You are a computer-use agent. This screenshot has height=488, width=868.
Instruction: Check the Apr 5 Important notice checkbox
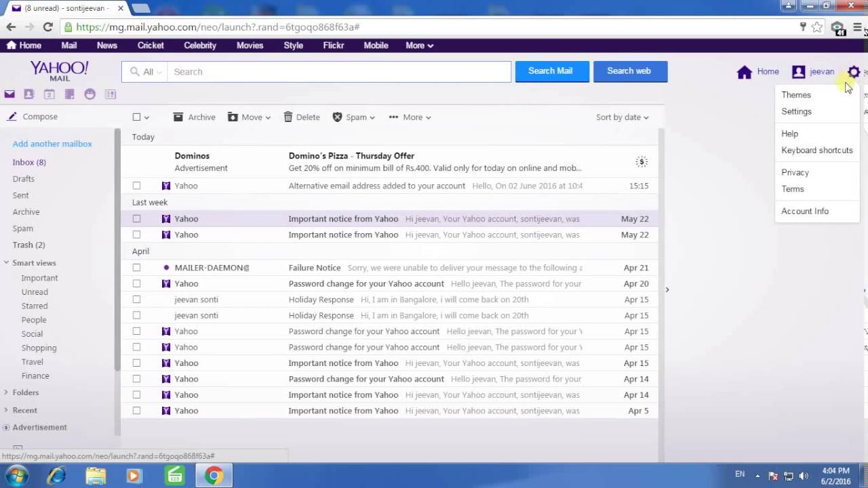pos(136,411)
